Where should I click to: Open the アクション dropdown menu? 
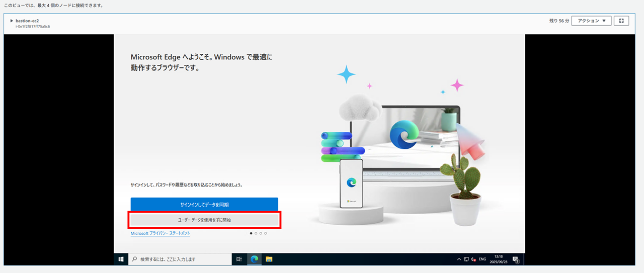point(591,21)
